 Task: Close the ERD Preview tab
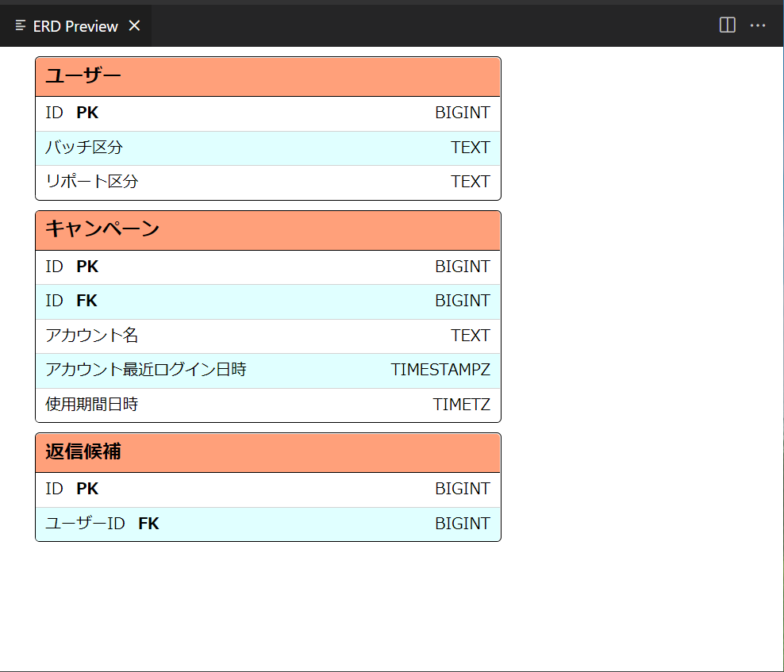click(134, 25)
